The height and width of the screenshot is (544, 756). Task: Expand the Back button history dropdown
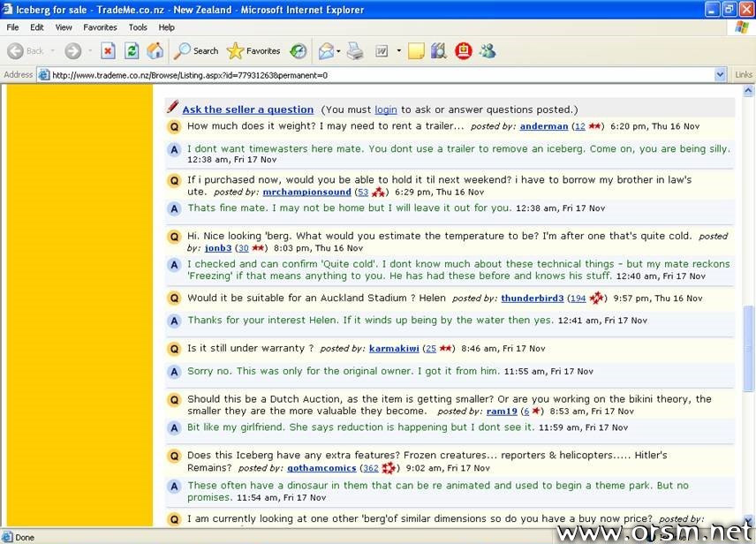point(52,50)
